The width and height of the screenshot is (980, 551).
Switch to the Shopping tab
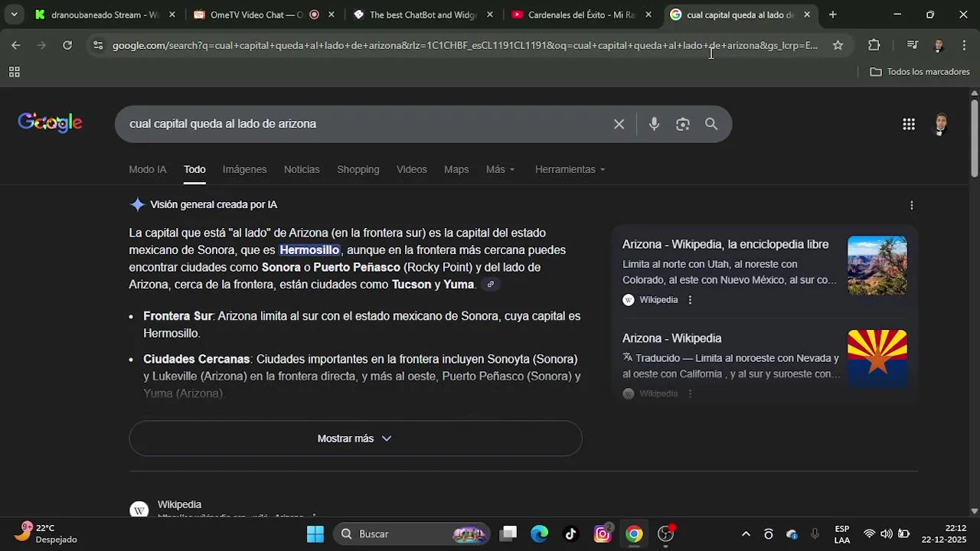point(358,169)
